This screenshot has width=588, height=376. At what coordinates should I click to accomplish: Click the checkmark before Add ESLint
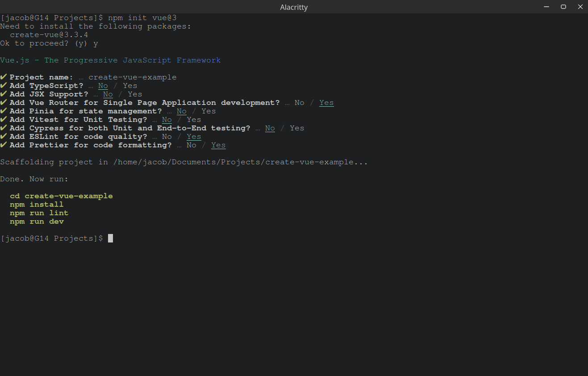4,137
